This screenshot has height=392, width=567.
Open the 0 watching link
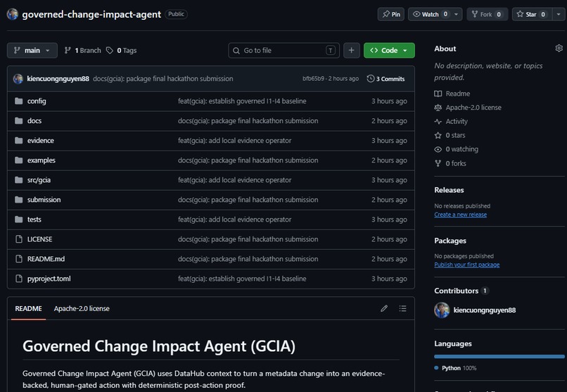tap(457, 149)
